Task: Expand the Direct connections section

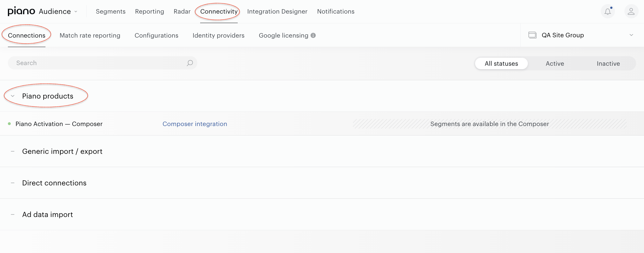Action: [x=13, y=183]
